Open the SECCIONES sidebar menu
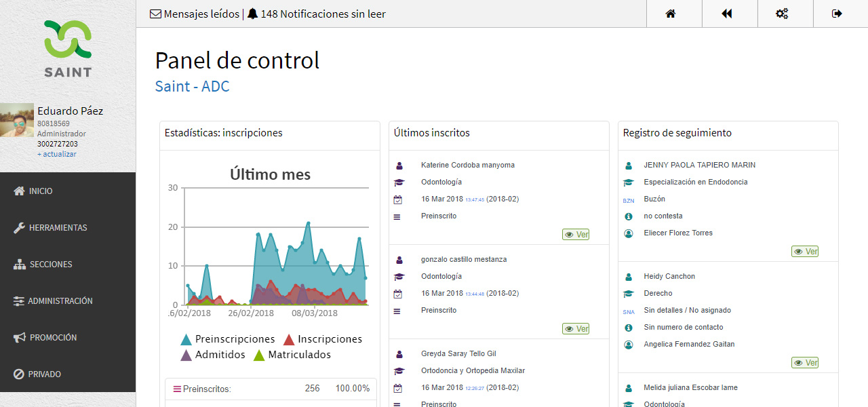868x407 pixels. pos(68,265)
